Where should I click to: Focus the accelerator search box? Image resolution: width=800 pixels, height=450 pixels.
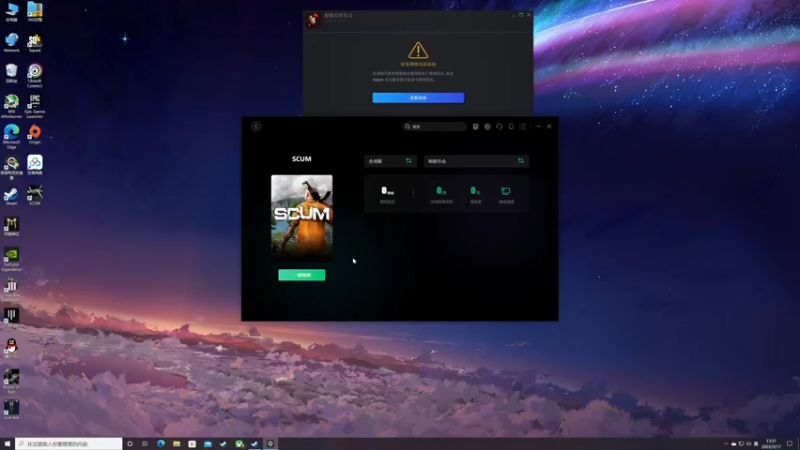coord(434,127)
